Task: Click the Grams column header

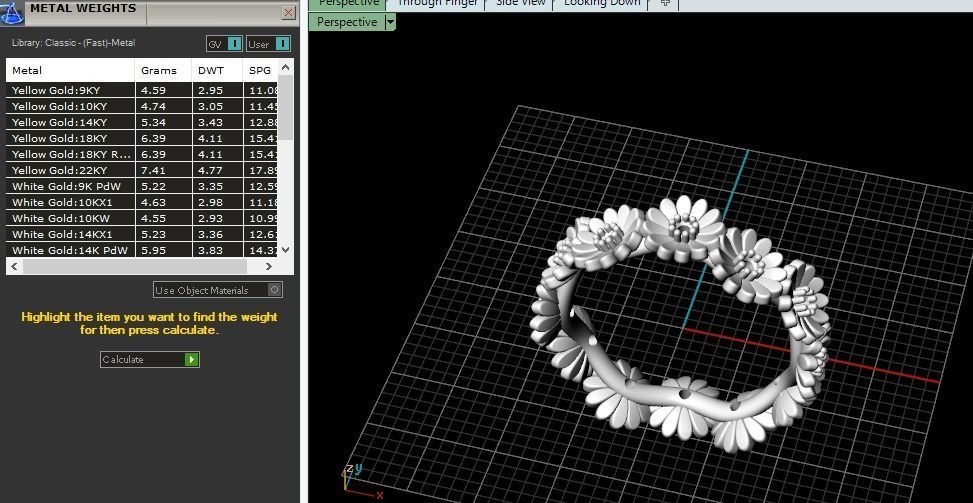Action: (163, 70)
